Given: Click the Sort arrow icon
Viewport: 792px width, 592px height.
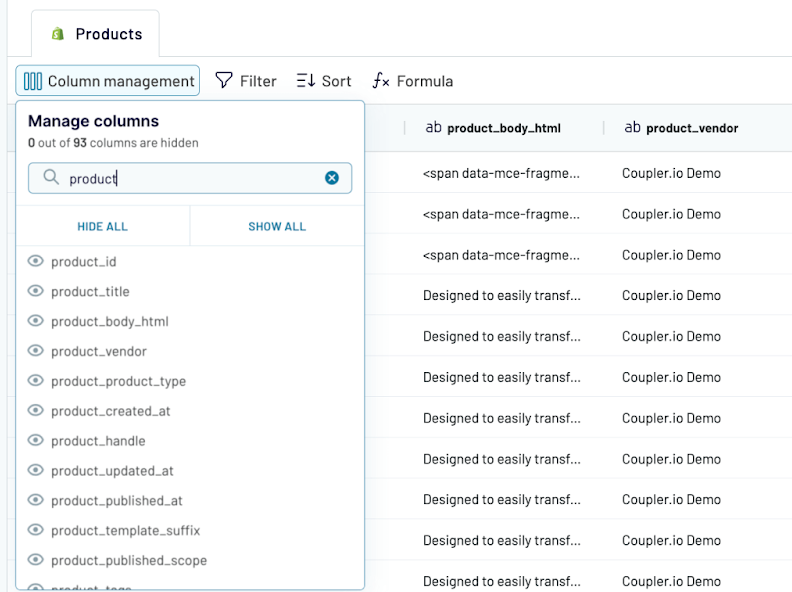Looking at the screenshot, I should [306, 80].
